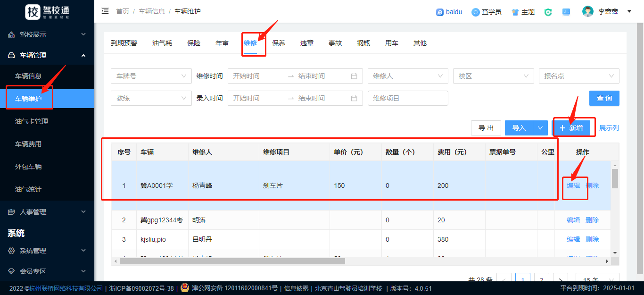Open the 维修人 dropdown
Screen dimensions: 644x295
(x=408, y=76)
